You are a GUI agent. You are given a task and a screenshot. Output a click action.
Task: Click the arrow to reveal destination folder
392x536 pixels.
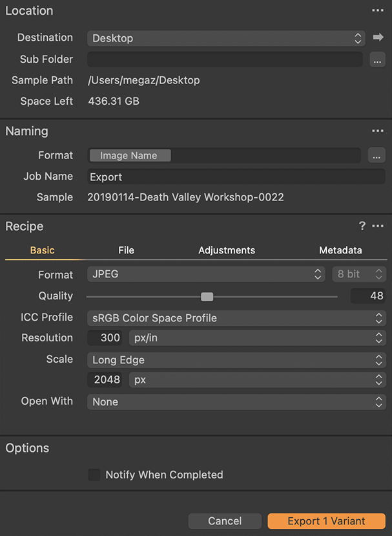378,38
